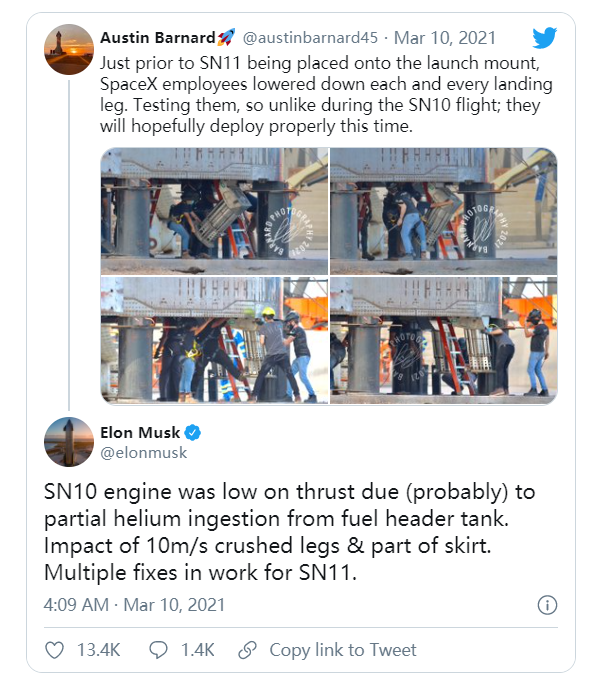
Task: Enlarge the bottom-right employees photo
Action: pyautogui.click(x=443, y=340)
